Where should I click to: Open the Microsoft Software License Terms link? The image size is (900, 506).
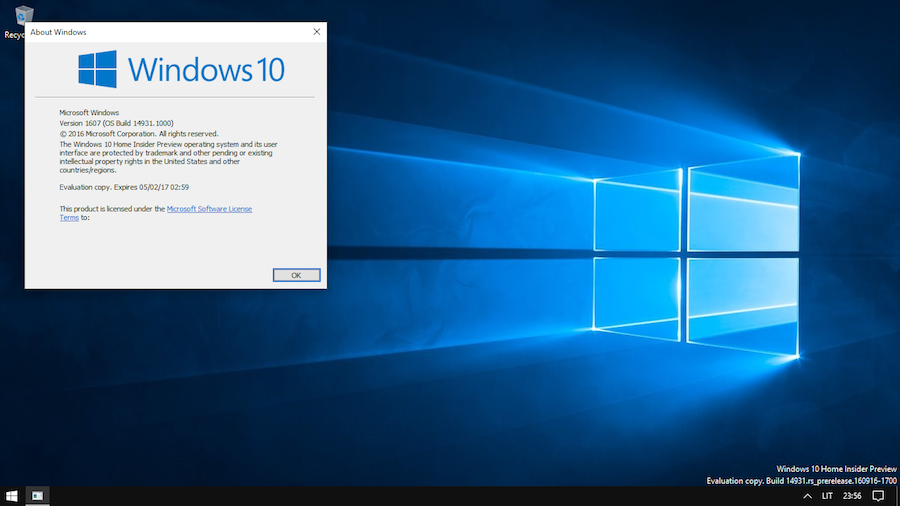click(209, 209)
